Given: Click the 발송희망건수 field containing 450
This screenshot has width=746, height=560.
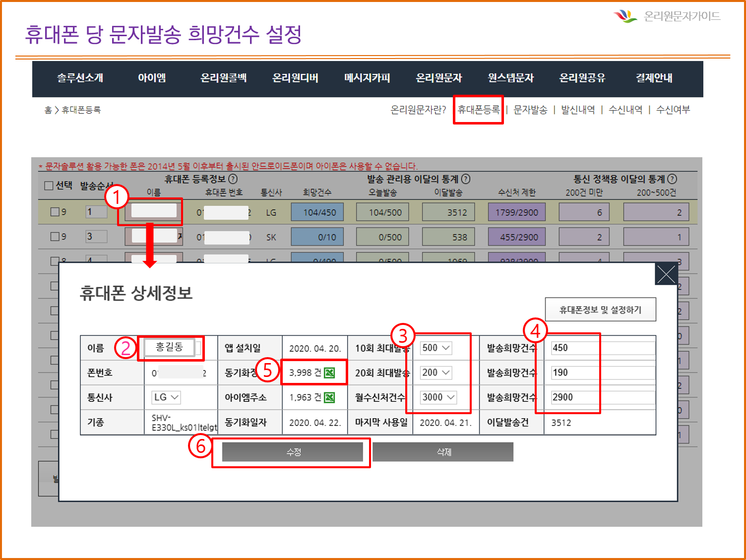Looking at the screenshot, I should coord(603,348).
